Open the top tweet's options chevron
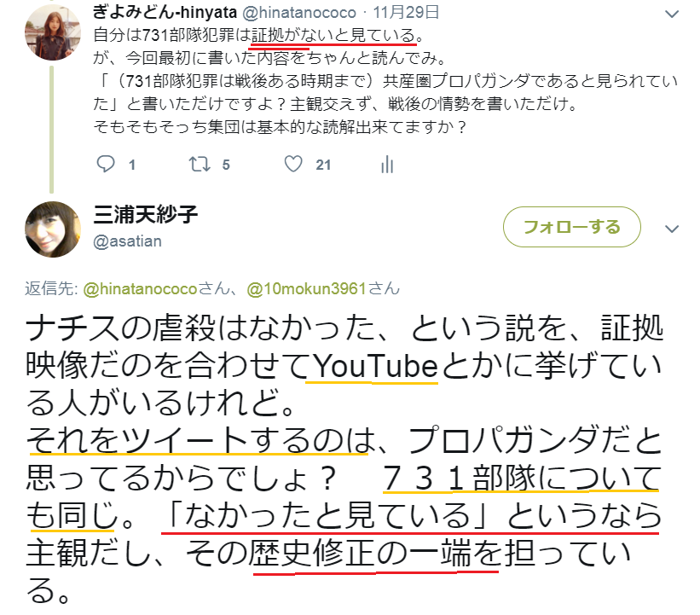700x615 pixels. [672, 15]
